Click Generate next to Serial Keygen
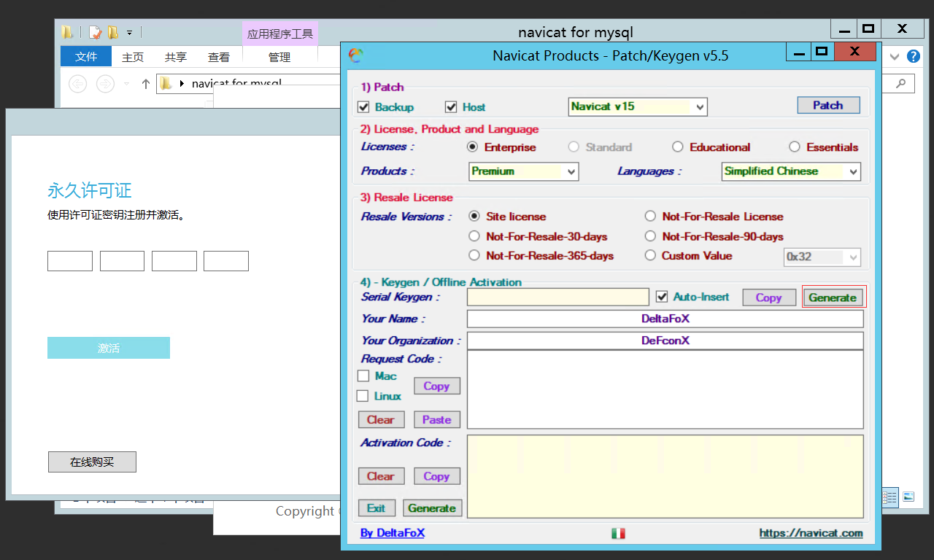Viewport: 934px width, 560px height. [x=833, y=297]
